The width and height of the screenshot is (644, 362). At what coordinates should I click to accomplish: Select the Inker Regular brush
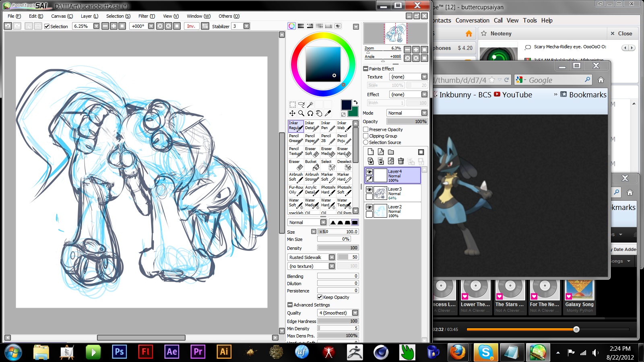[296, 126]
